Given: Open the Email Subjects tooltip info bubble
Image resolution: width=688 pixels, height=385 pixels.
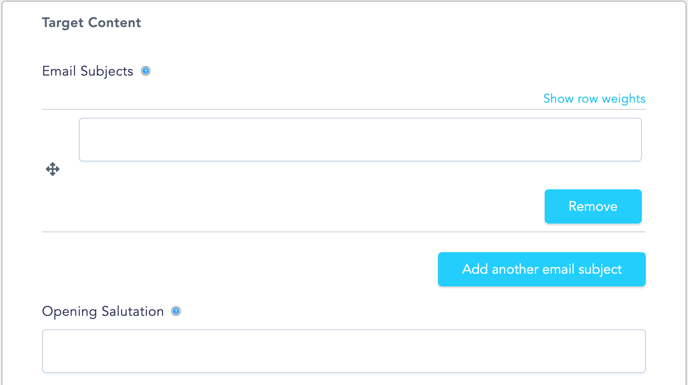Looking at the screenshot, I should [146, 71].
